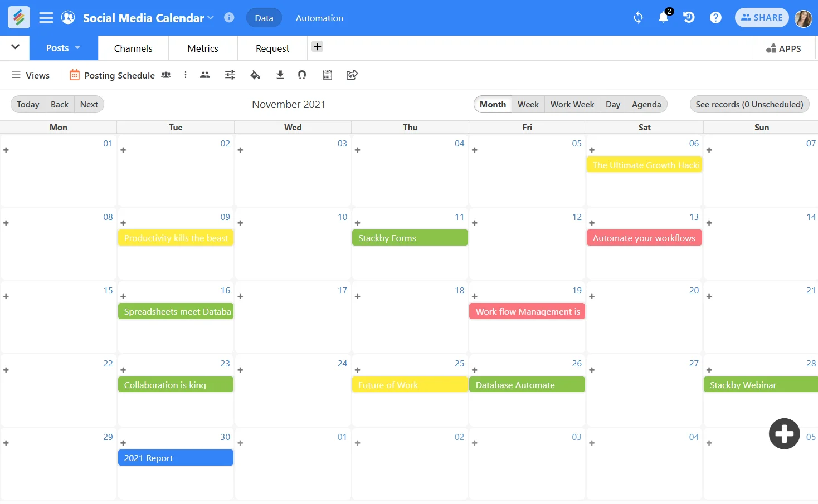818x504 pixels.
Task: Open the paint bucket color fill tool
Action: coord(255,75)
